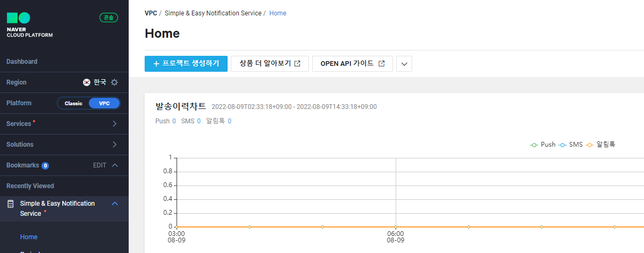Viewport: 644px width, 253px height.
Task: Click the 프로젝트 생성하기 button
Action: (x=186, y=63)
